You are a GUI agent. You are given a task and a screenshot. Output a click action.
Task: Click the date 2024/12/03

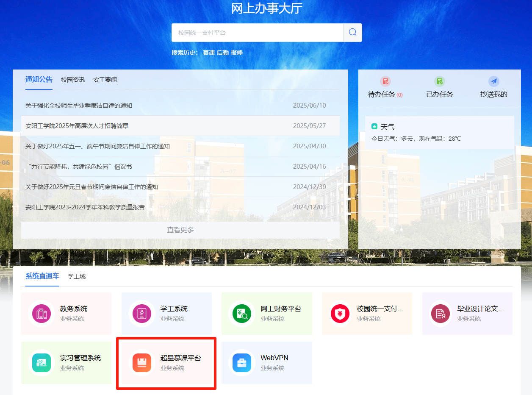310,207
